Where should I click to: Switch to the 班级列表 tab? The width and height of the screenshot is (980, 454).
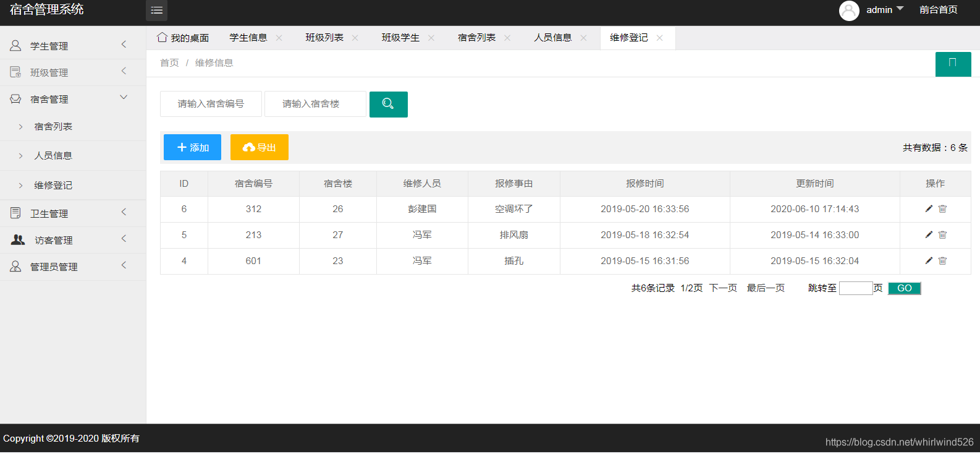point(324,38)
